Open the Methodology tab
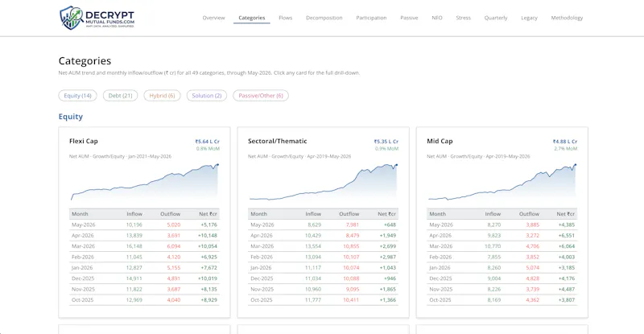The height and width of the screenshot is (334, 644). 567,18
